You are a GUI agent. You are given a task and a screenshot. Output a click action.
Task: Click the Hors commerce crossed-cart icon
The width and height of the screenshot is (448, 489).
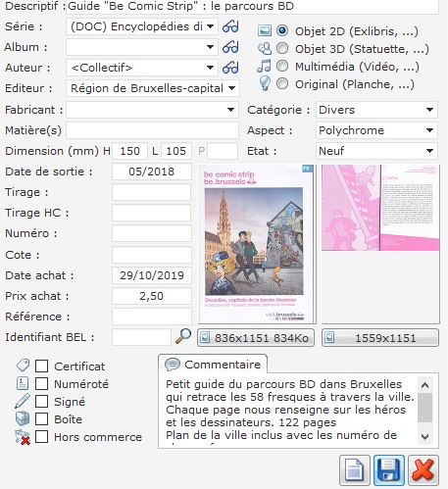(23, 437)
